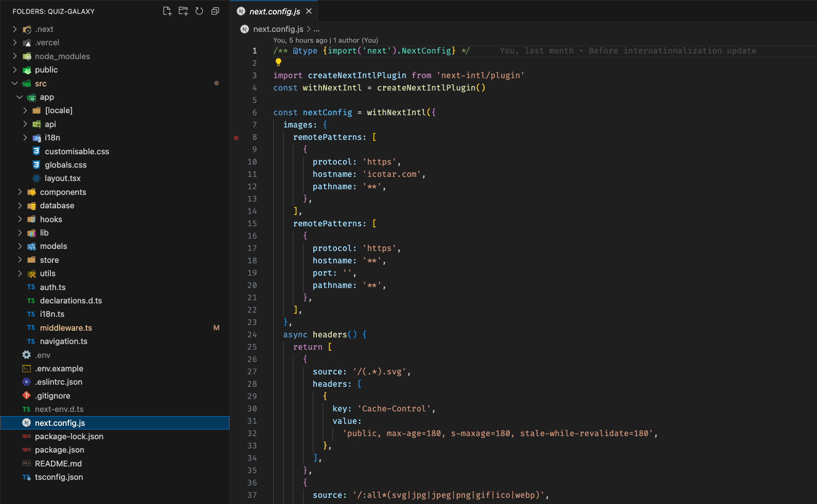This screenshot has height=504, width=817.
Task: Click the breadcrumb ellipsis after next.config.js
Action: pyautogui.click(x=316, y=29)
